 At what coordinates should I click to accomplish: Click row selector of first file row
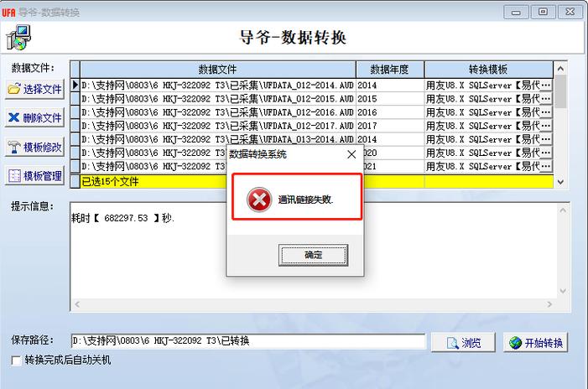(75, 86)
